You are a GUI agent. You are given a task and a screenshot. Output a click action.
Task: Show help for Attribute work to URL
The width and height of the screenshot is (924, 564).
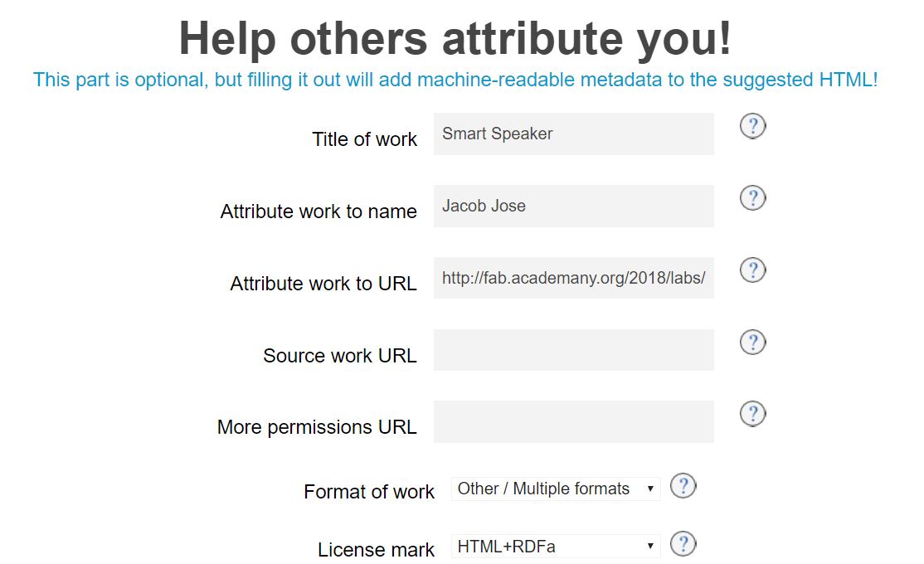(x=752, y=270)
